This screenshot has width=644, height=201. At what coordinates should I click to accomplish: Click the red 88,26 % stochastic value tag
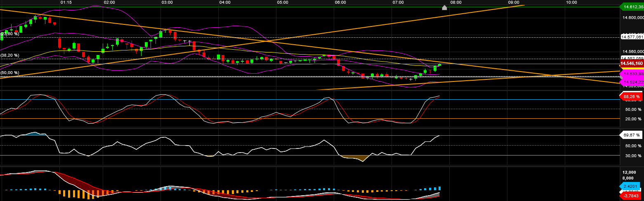(x=631, y=96)
